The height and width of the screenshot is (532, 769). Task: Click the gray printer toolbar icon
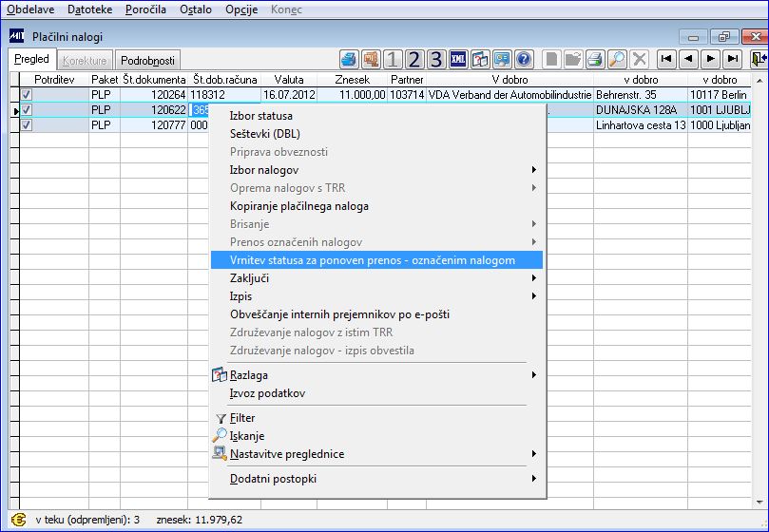(595, 60)
